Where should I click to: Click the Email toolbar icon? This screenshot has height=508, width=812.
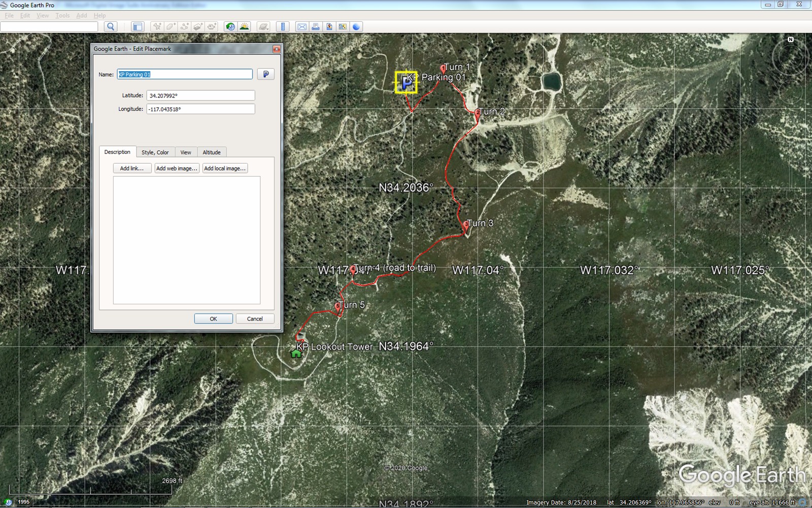(302, 26)
